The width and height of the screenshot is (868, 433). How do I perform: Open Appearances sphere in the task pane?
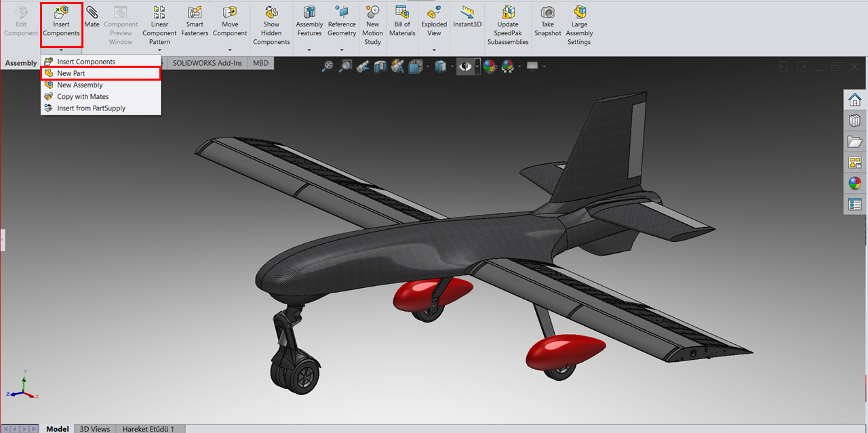point(854,183)
